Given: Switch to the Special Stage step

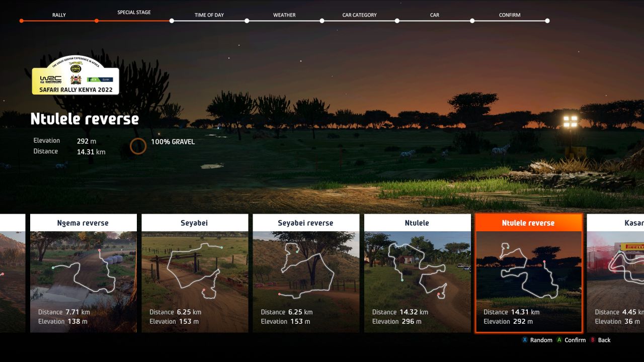Looking at the screenshot, I should pyautogui.click(x=134, y=13).
